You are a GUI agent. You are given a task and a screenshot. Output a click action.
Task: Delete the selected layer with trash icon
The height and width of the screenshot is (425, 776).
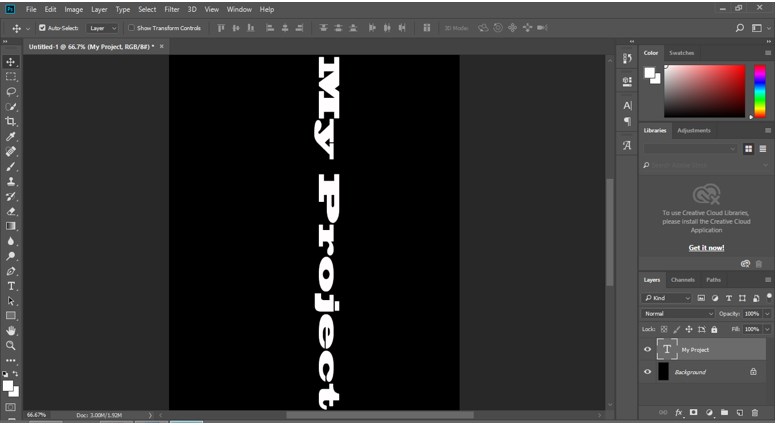755,412
